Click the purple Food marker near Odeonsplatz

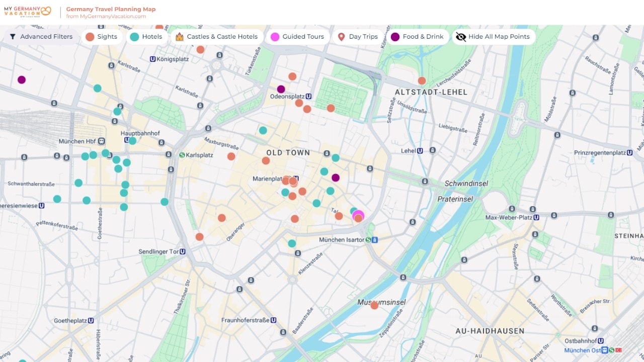click(x=281, y=89)
